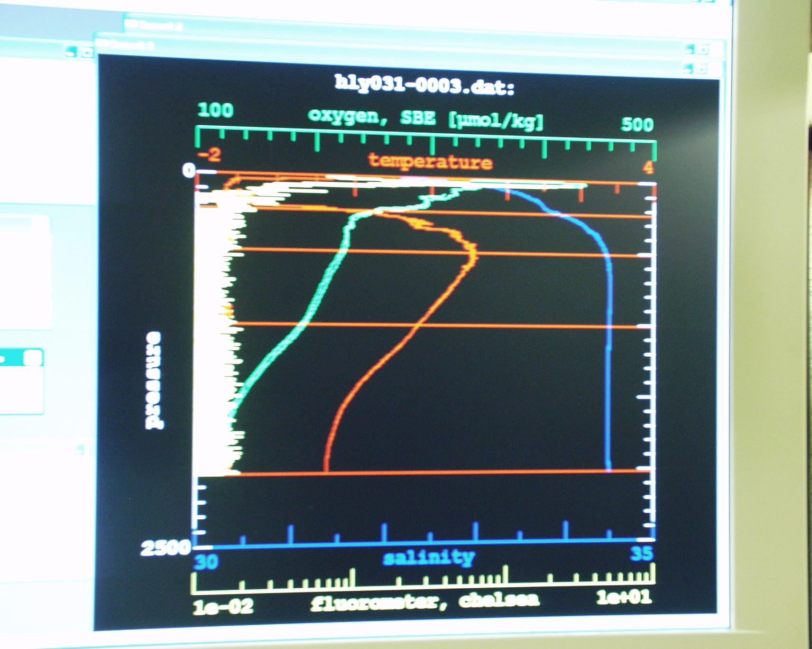Screen dimensions: 812x649
Task: Click maximize icon on the left background window
Action: tap(86, 52)
